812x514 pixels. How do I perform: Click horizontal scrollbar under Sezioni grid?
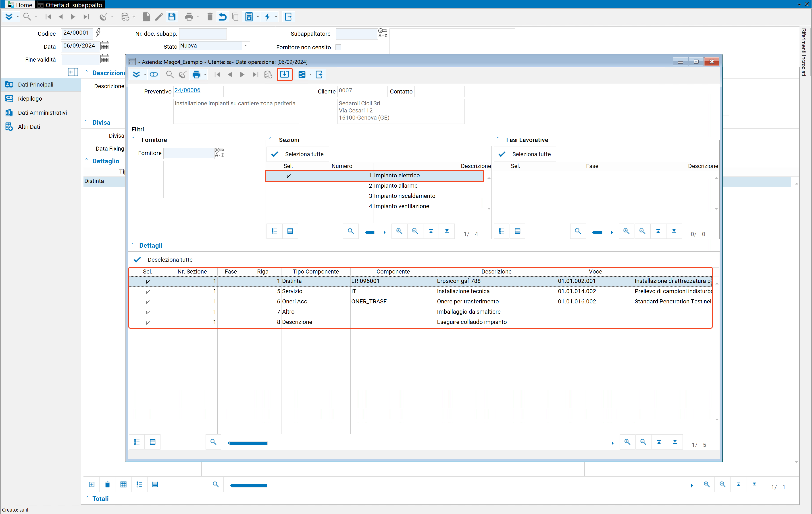370,232
